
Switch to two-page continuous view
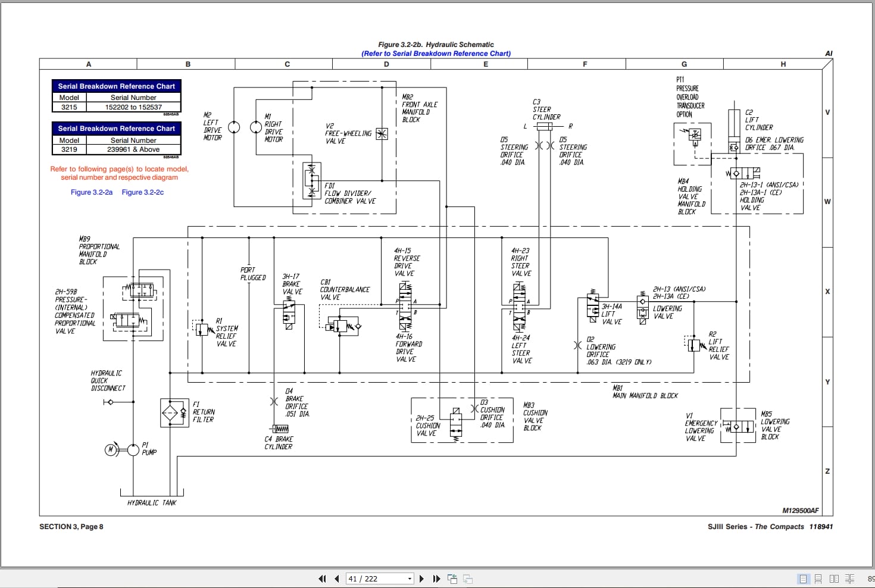point(849,578)
